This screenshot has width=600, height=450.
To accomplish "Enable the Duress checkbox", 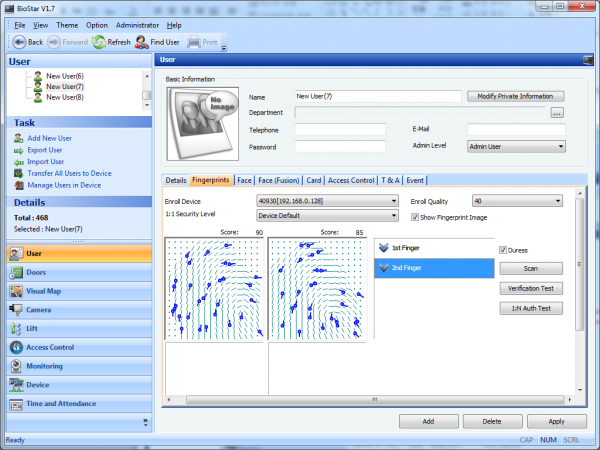I will pyautogui.click(x=502, y=250).
